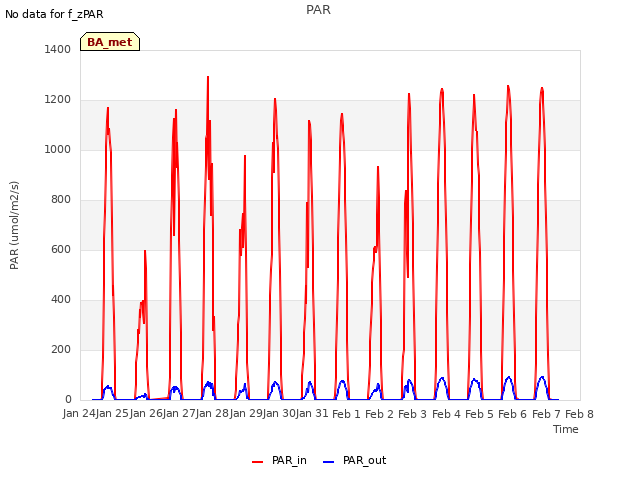640x480 pixels.
Task: Click the 200 y-axis tick label
Action: click(x=61, y=349)
